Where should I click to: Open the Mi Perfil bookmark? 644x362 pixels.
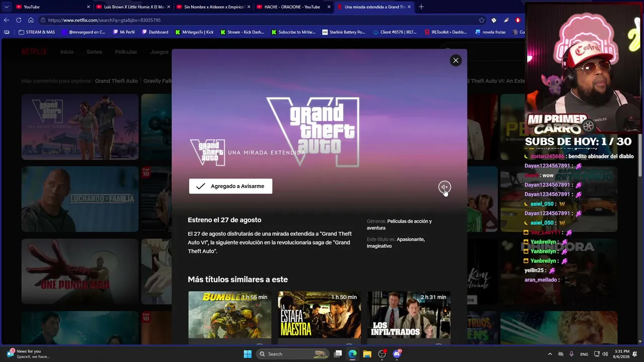click(124, 32)
